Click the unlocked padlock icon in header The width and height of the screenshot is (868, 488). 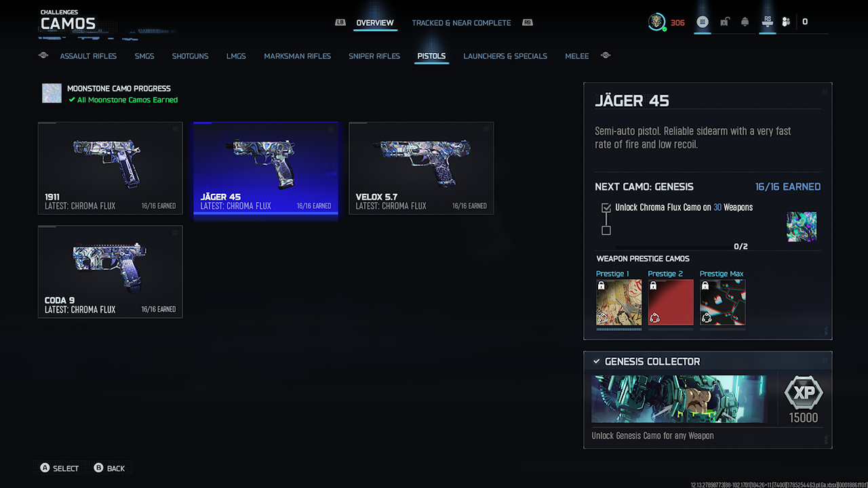pyautogui.click(x=724, y=22)
